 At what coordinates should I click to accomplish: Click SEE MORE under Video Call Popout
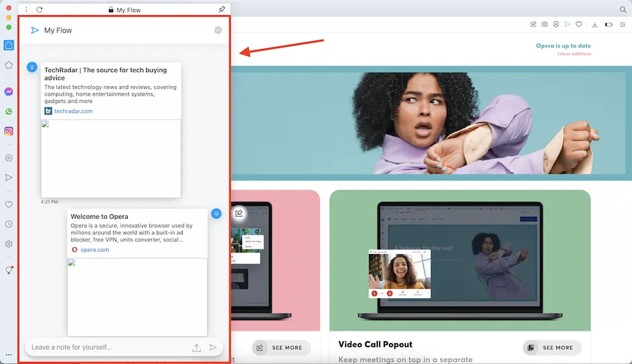pos(552,348)
